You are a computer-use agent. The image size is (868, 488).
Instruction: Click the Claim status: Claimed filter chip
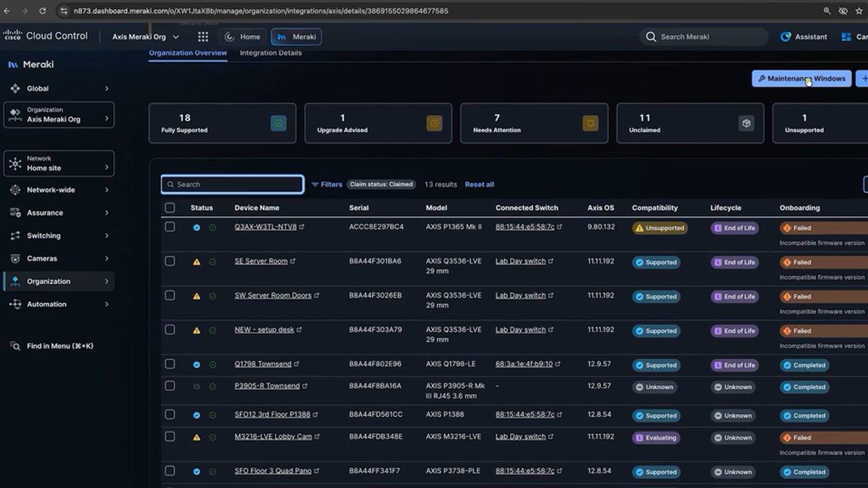tap(381, 184)
